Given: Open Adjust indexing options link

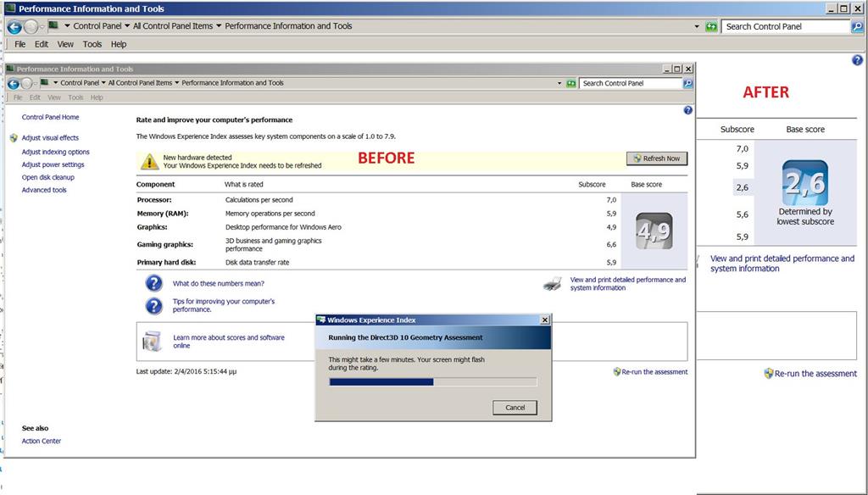Looking at the screenshot, I should pos(55,152).
